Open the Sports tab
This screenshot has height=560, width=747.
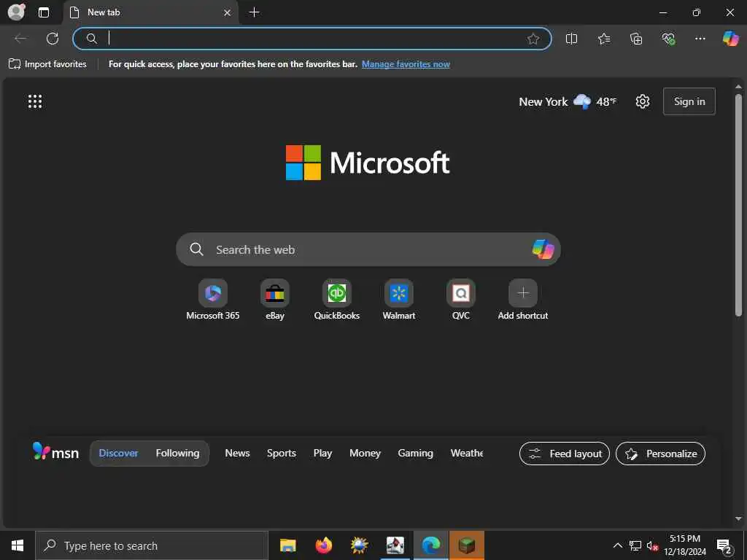click(x=281, y=454)
